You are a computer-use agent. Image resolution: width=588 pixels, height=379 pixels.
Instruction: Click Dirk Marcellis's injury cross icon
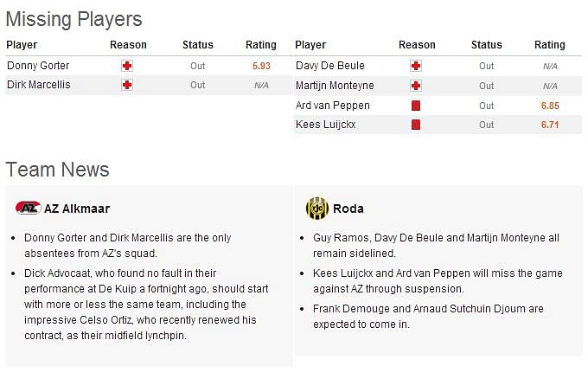pos(127,85)
